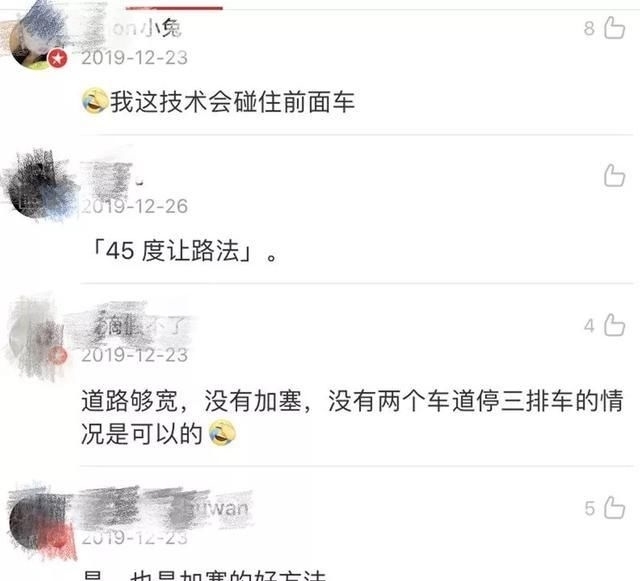Image resolution: width=640 pixels, height=581 pixels.
Task: Click the laughing emoji after 况是可以的
Action: tap(222, 433)
